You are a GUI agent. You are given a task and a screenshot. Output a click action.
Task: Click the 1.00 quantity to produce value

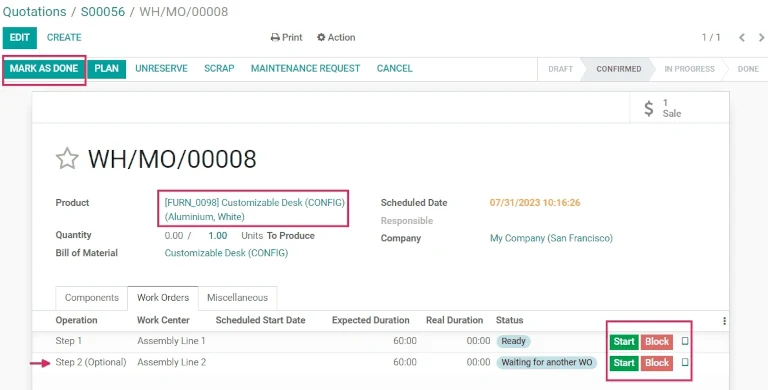(x=217, y=236)
